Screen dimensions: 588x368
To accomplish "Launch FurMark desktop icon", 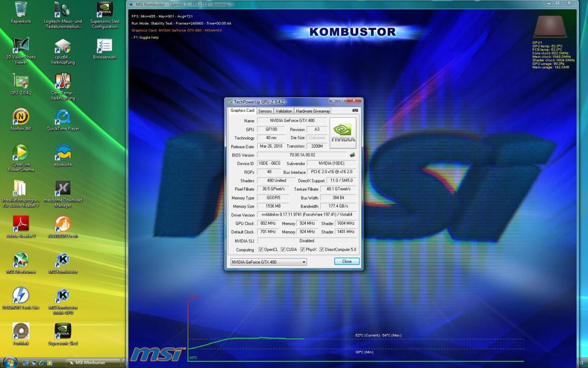I will [21, 335].
